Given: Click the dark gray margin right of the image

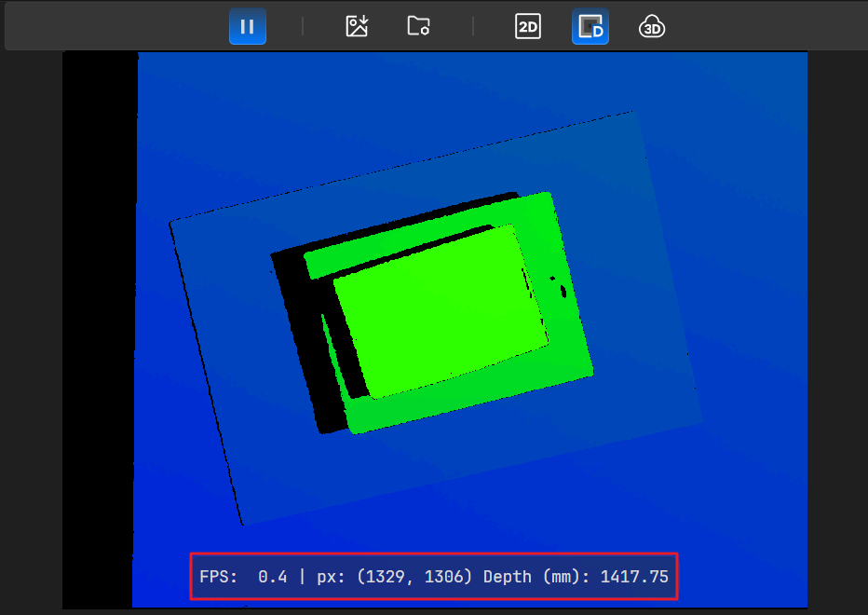Looking at the screenshot, I should pyautogui.click(x=836, y=326).
